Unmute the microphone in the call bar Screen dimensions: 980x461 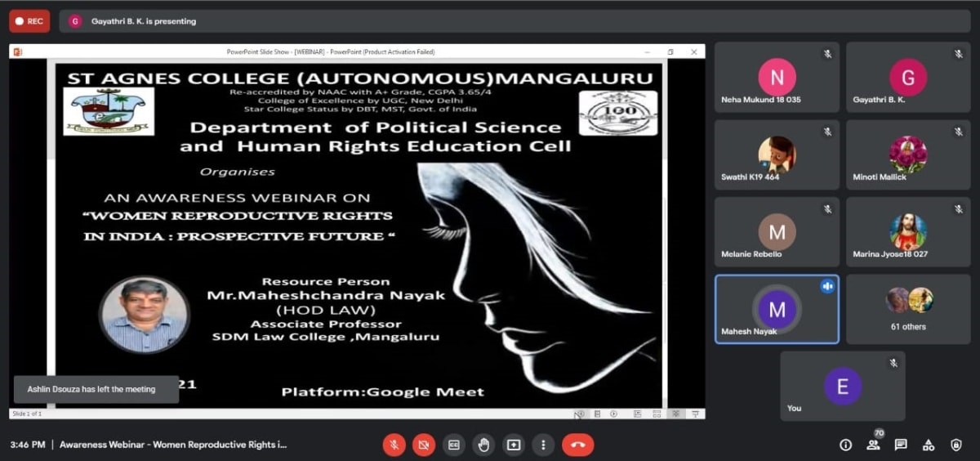coord(394,445)
